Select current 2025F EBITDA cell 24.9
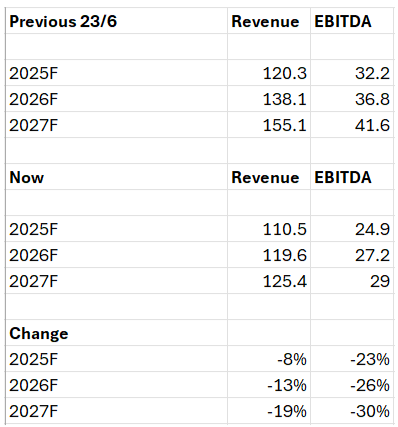 pos(352,229)
